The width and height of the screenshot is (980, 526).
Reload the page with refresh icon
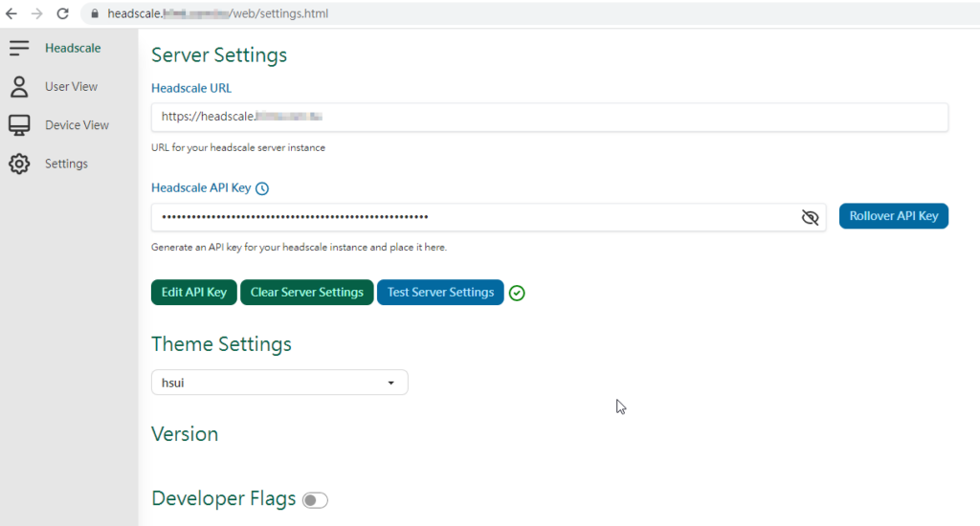click(x=62, y=13)
